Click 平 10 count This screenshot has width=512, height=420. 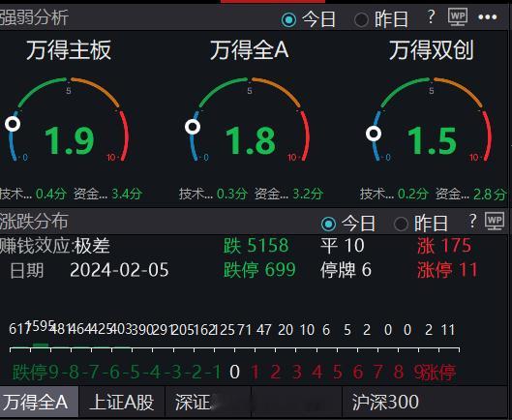click(343, 245)
